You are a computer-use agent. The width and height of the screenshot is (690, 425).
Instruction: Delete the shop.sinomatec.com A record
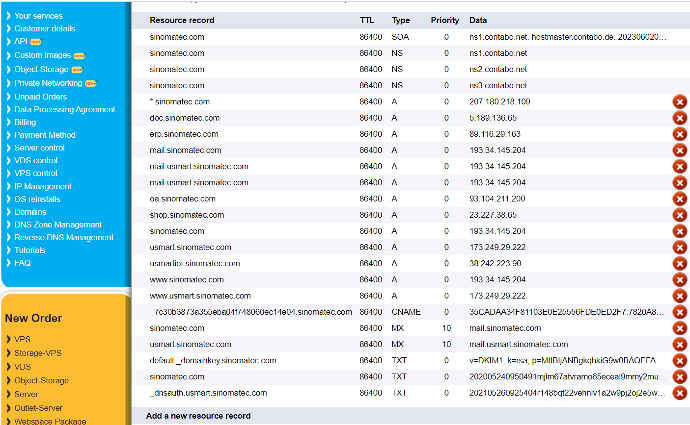[x=679, y=215]
